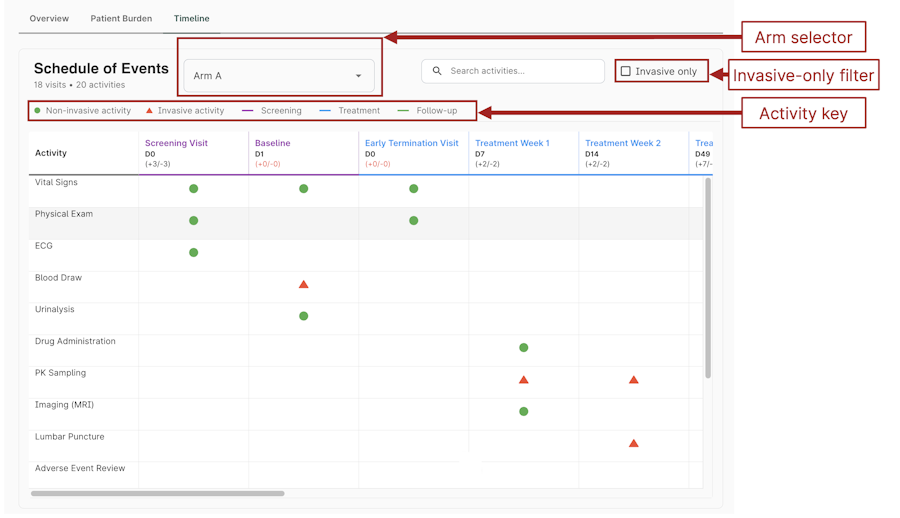900x518 pixels.
Task: Click Physical Exam dot under Screening Visit
Action: 193,221
